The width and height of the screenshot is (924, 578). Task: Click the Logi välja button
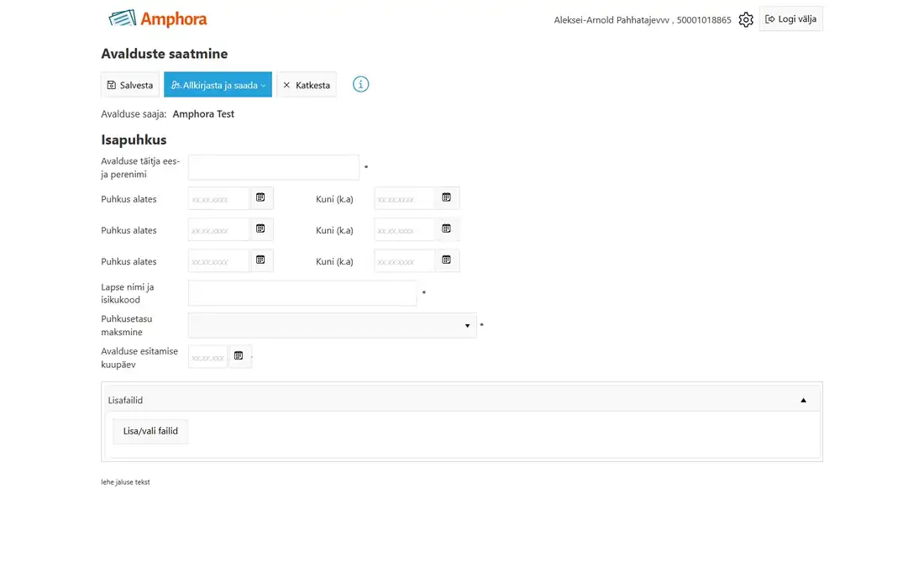(x=790, y=18)
